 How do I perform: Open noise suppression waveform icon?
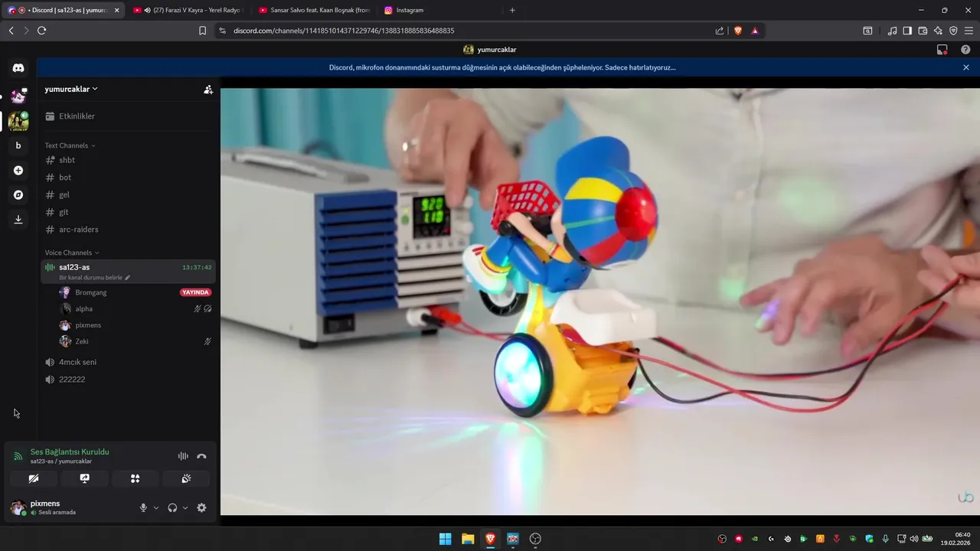[183, 456]
